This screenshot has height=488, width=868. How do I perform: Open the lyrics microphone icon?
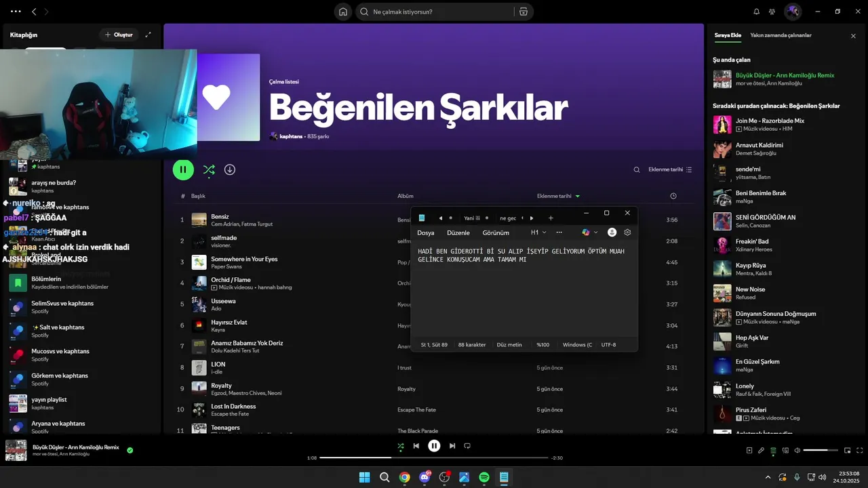click(761, 450)
